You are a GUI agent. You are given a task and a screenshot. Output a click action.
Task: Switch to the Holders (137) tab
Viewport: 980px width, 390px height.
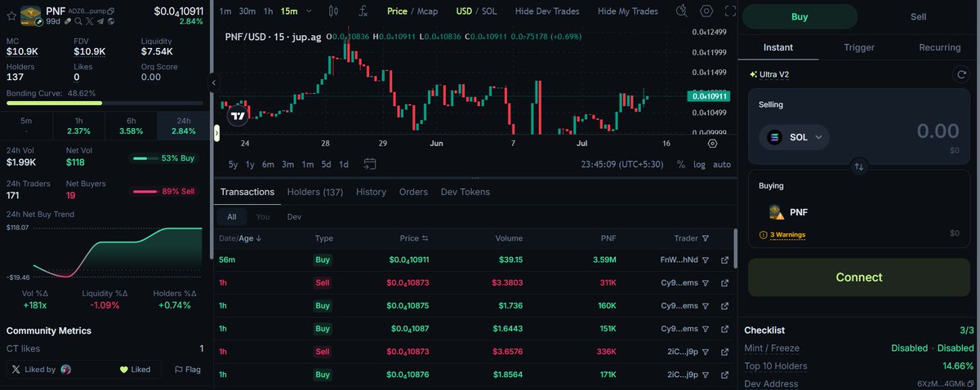coord(315,192)
